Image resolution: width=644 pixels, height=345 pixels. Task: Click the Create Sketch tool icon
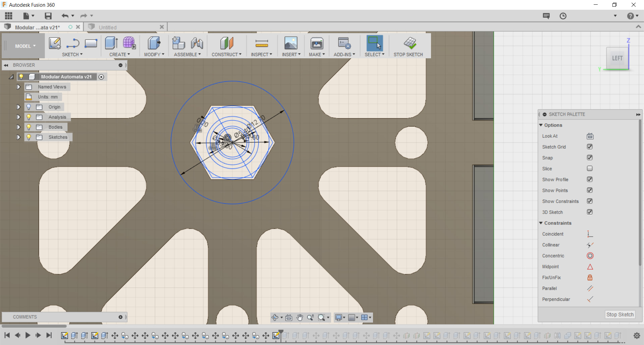pos(55,43)
